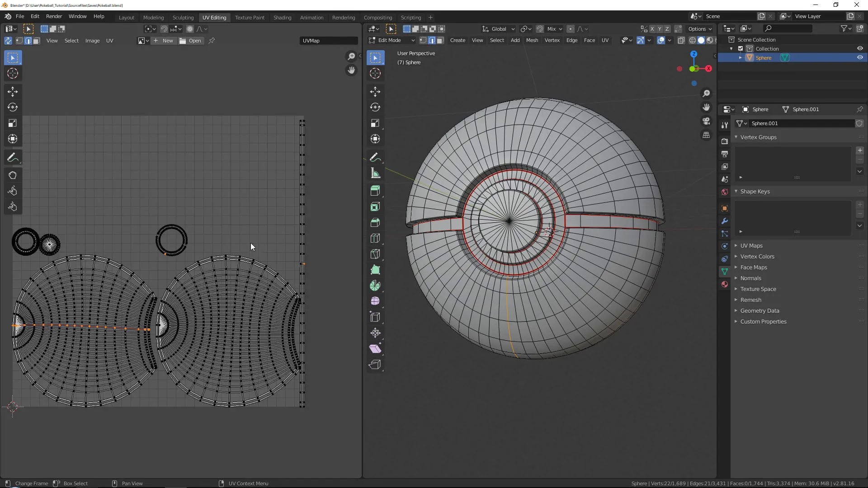The image size is (868, 488).
Task: Click the Open image button
Action: tap(190, 41)
